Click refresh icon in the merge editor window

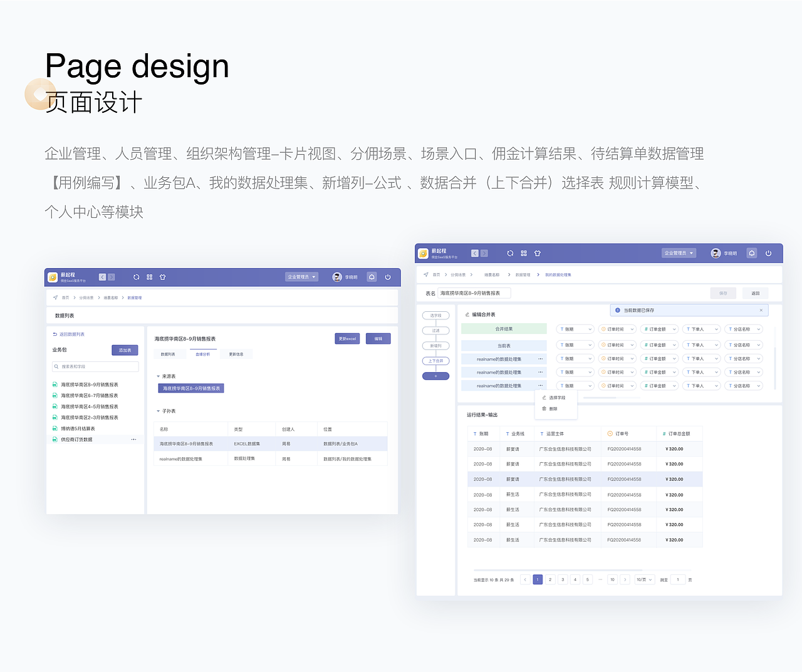(x=510, y=253)
